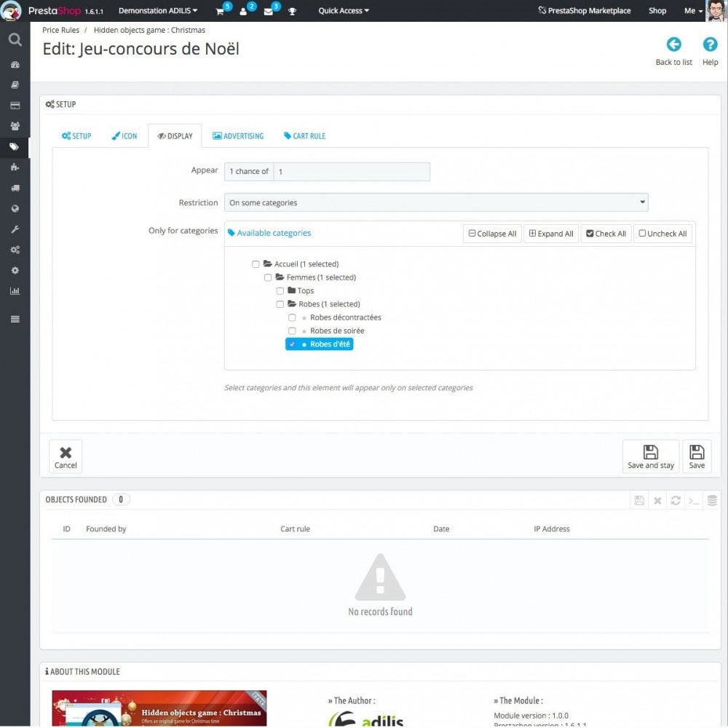Click the employee avatar picture

(716, 11)
